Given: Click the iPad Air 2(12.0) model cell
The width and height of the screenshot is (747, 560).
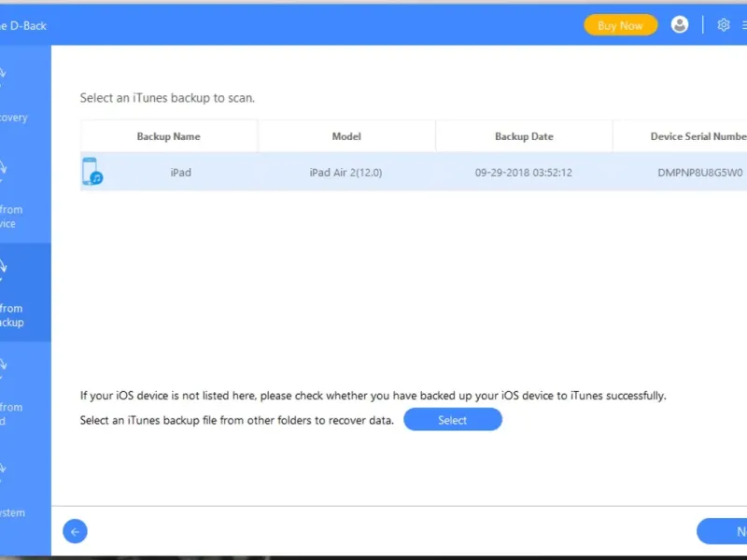Looking at the screenshot, I should [x=345, y=173].
